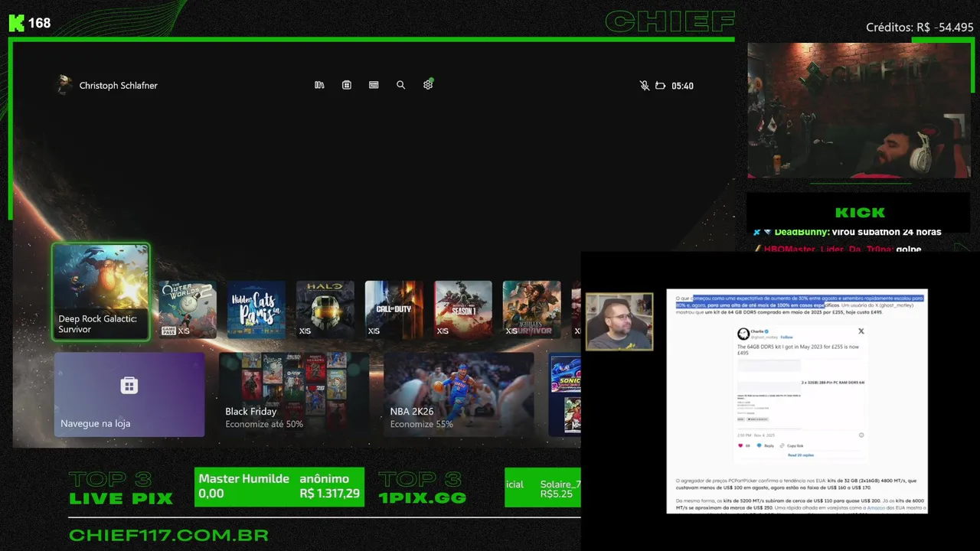The width and height of the screenshot is (980, 551).
Task: Click the Search magnifier icon
Action: (x=400, y=85)
